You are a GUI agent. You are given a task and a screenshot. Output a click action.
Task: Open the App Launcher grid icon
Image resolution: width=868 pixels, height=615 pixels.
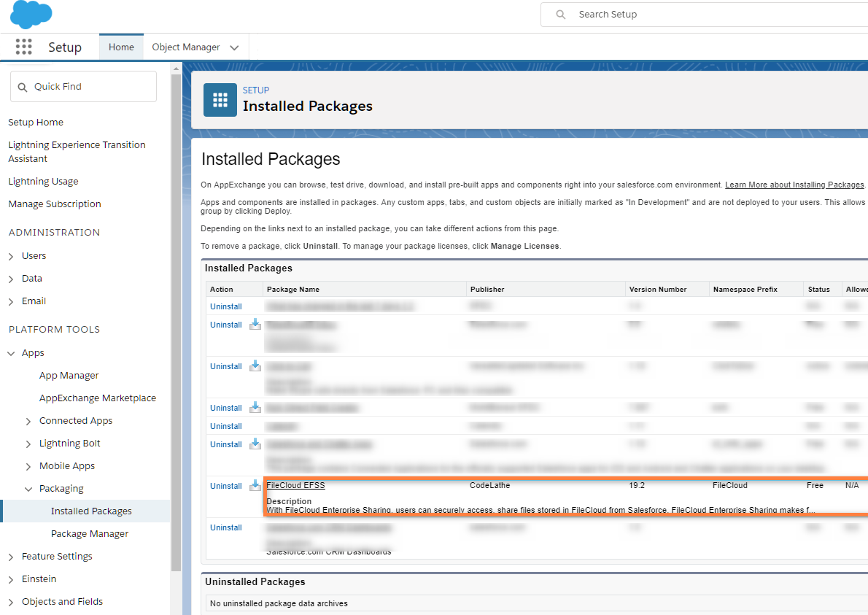(x=24, y=47)
